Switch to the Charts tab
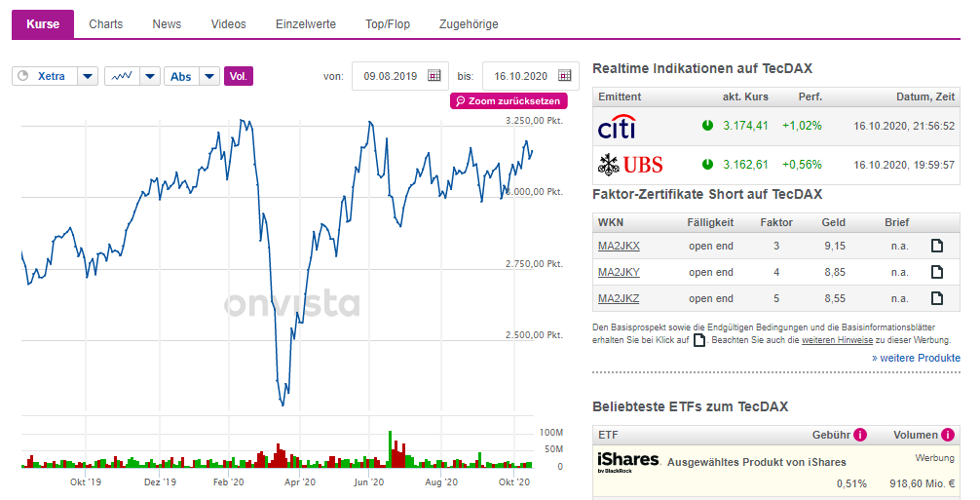Screen dimensions: 980x500 point(105,23)
